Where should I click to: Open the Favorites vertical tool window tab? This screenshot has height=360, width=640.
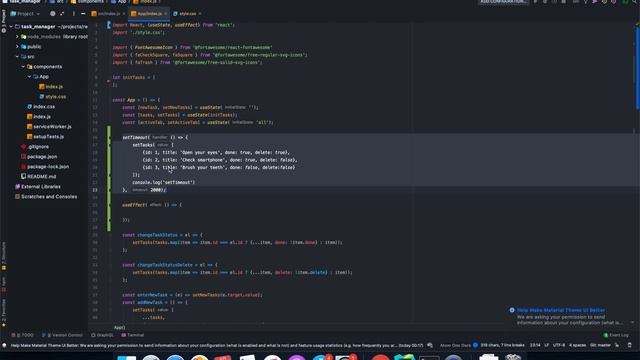pyautogui.click(x=4, y=313)
